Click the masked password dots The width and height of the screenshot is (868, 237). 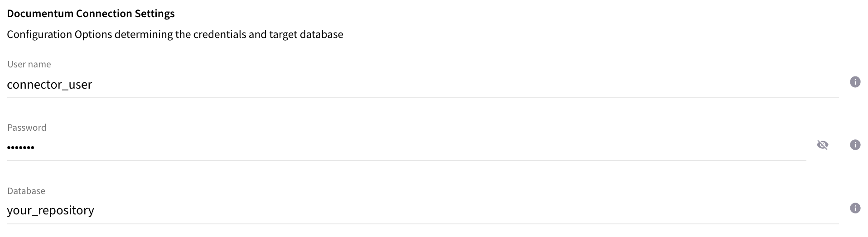pos(21,147)
